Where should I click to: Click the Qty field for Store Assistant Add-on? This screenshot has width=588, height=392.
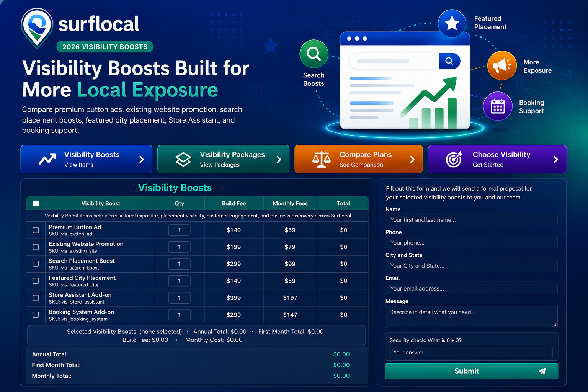[179, 298]
